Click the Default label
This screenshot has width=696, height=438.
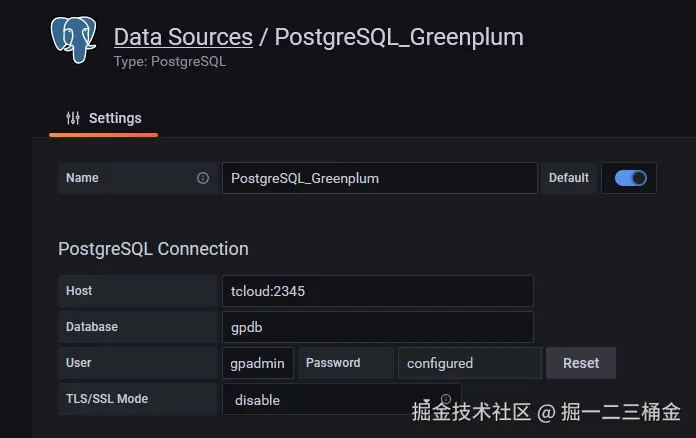(x=569, y=178)
